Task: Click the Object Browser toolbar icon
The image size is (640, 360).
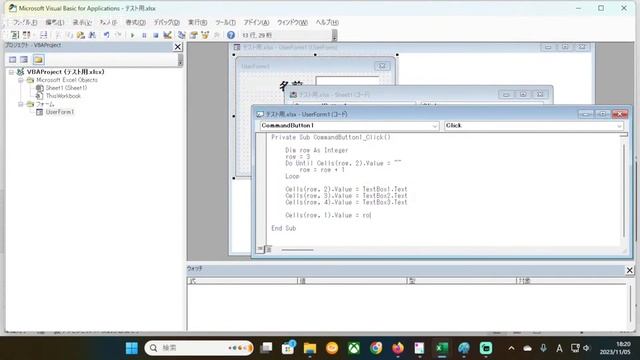Action: [x=205, y=35]
